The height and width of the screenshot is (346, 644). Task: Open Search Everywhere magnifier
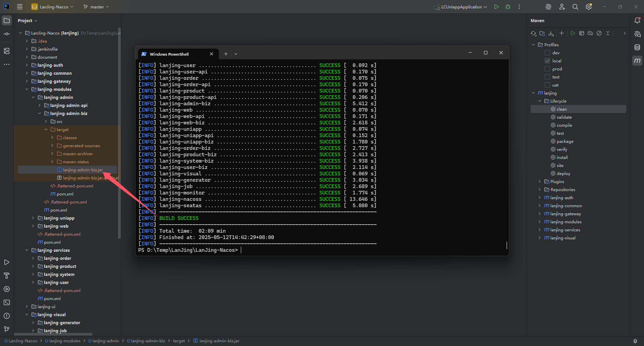(575, 7)
